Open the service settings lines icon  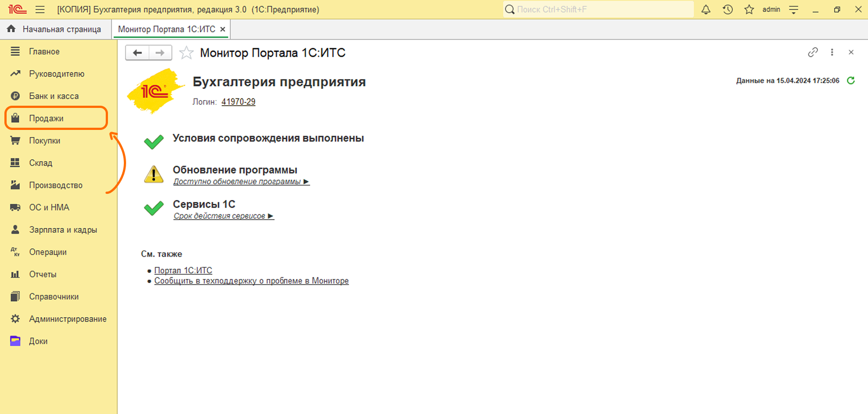[x=794, y=9]
